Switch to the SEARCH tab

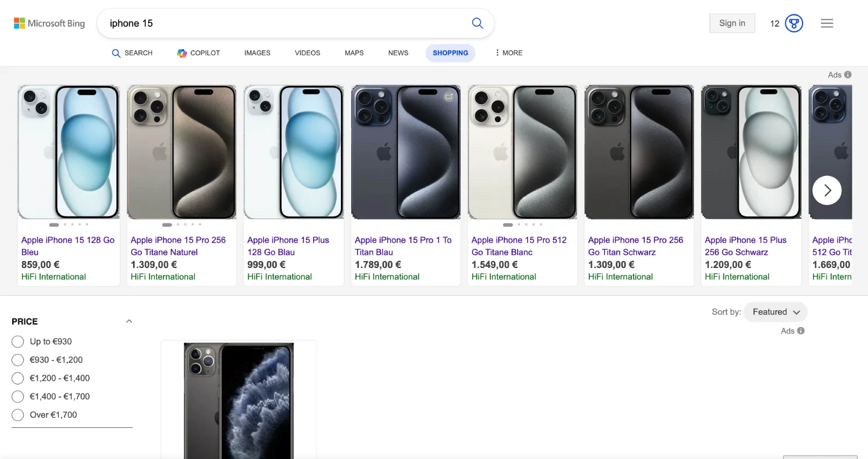tap(132, 53)
